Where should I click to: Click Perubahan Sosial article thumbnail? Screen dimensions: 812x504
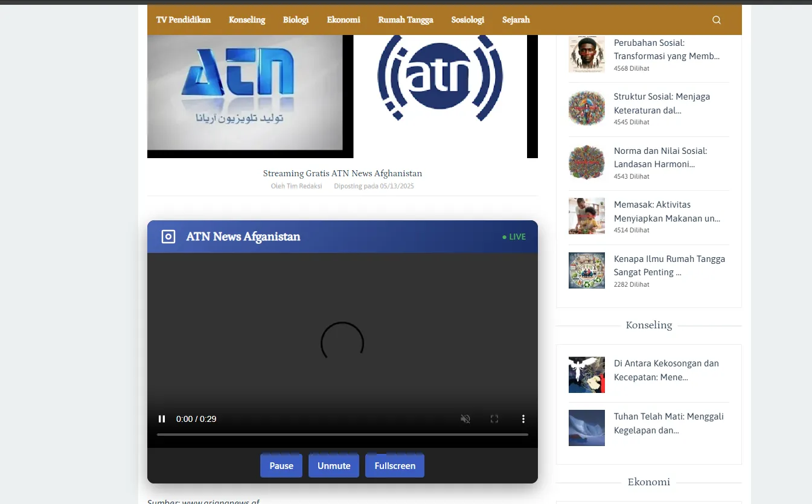pos(587,54)
